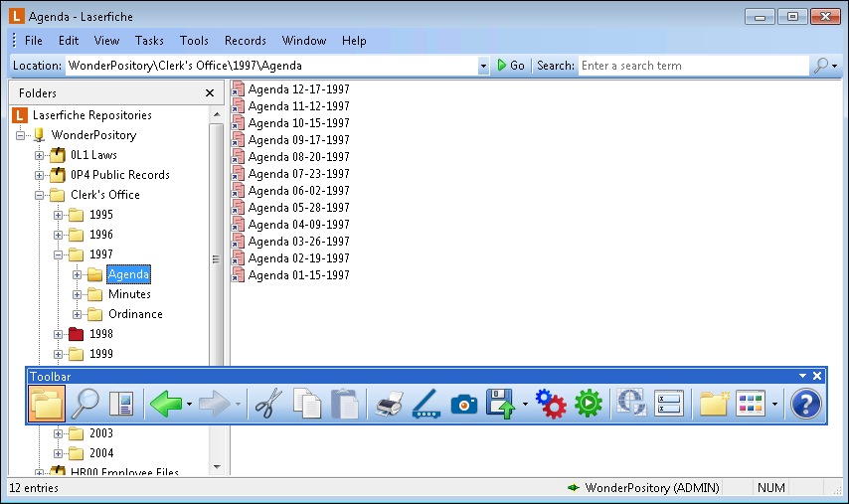Select document Agenda 08-20-1997
The image size is (849, 504).
click(299, 157)
